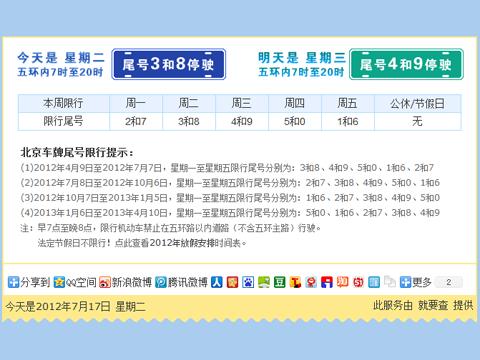Open the 新浪微博 share link
Image resolution: width=480 pixels, height=360 pixels.
[132, 282]
